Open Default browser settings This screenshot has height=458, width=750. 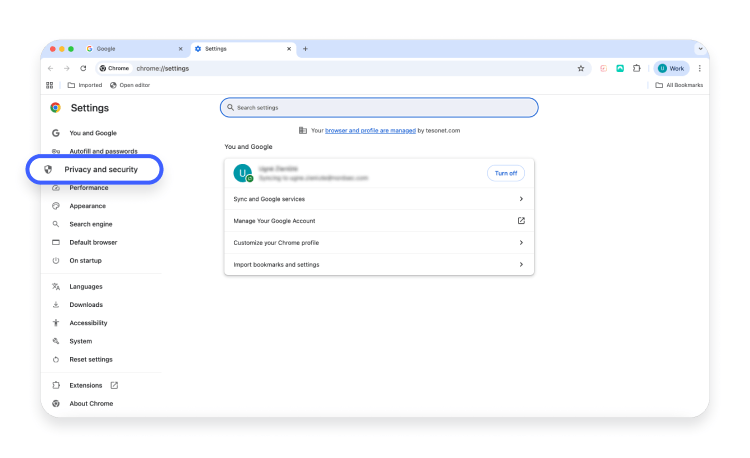(x=93, y=242)
